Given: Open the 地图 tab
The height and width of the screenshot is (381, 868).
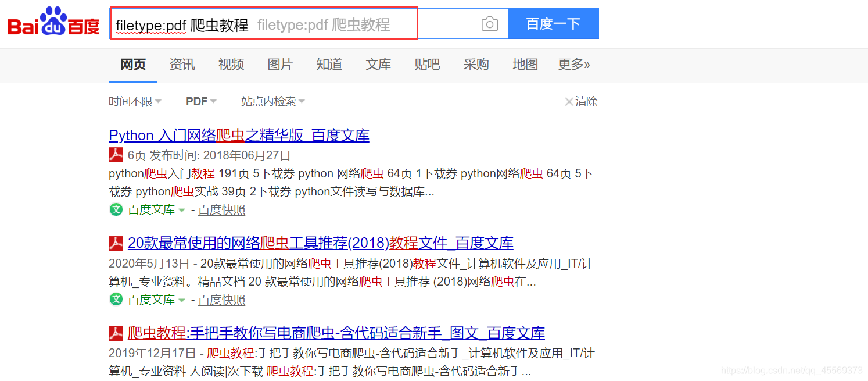Looking at the screenshot, I should coord(525,65).
